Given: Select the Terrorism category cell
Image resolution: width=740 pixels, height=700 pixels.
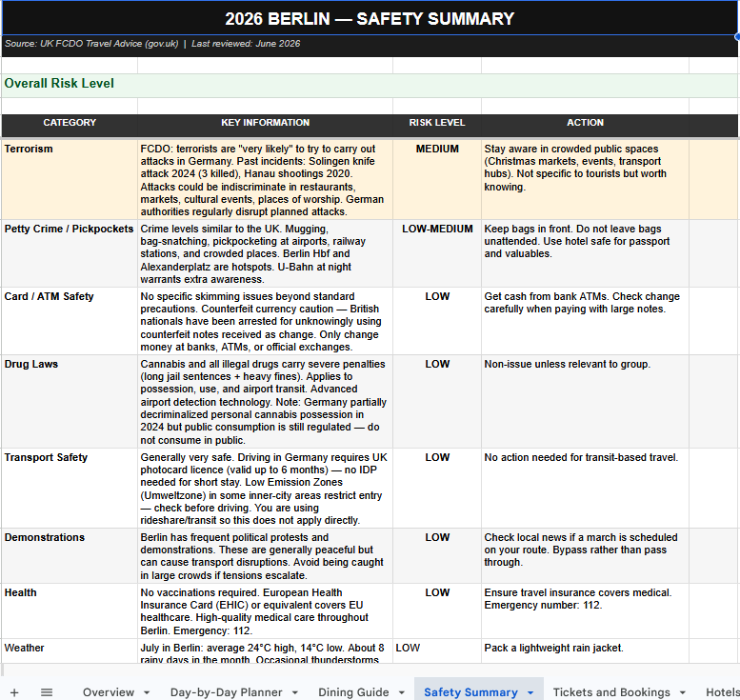Looking at the screenshot, I should tap(70, 179).
